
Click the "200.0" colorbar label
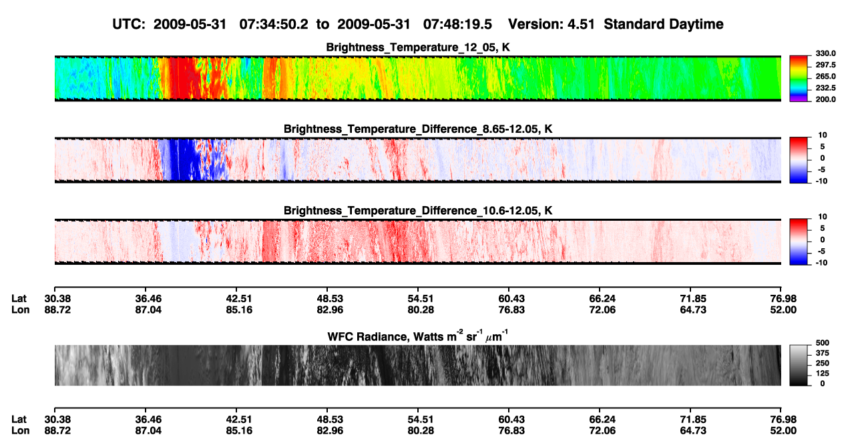pyautogui.click(x=826, y=99)
